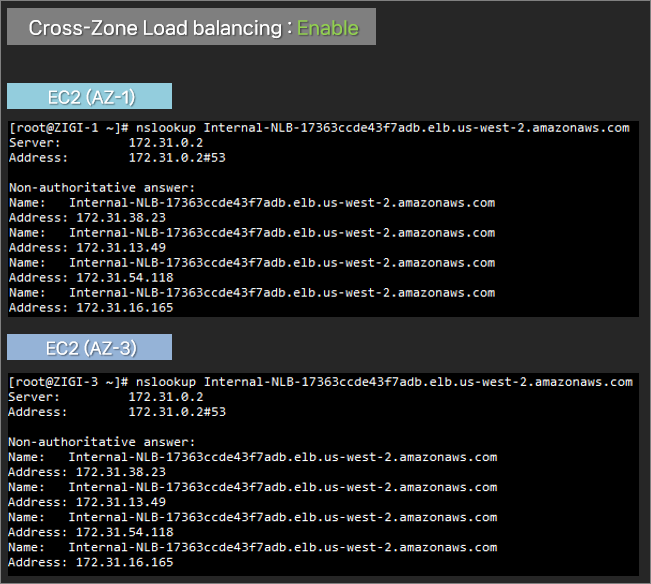Click address 172.31.16.165 in ZIGI-1 terminal
Screen dimensions: 651x584
[91, 308]
